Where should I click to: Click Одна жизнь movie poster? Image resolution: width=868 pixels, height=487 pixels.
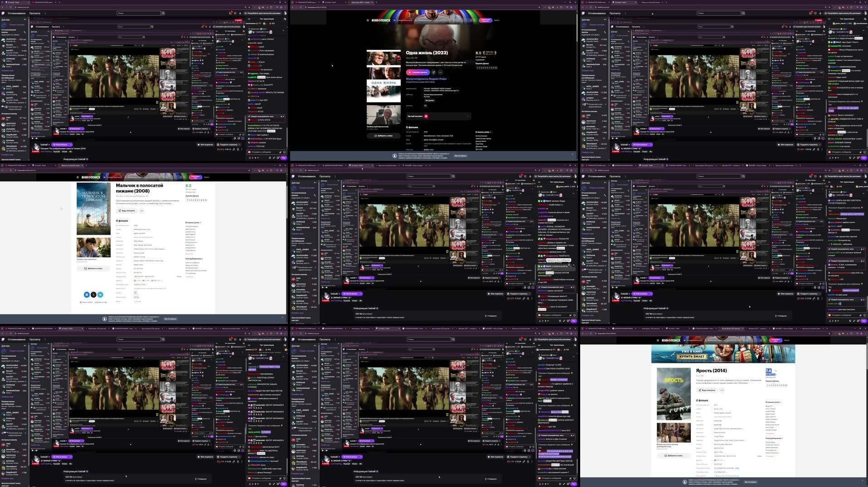(x=383, y=76)
